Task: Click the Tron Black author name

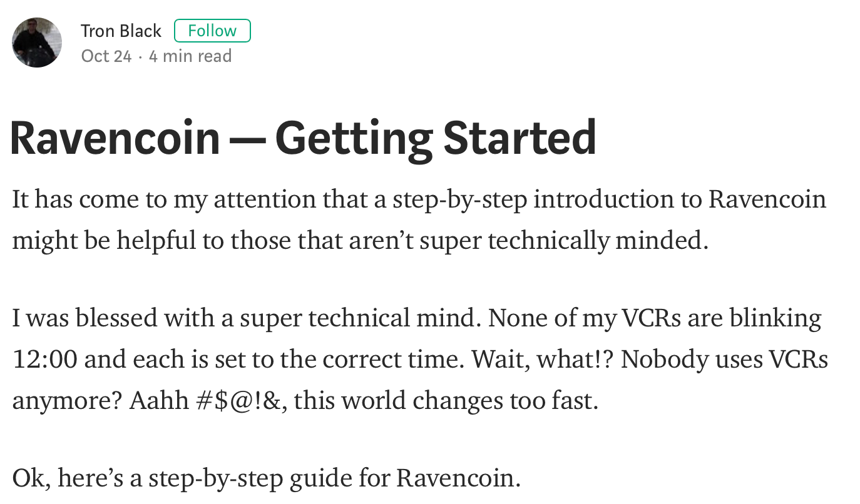Action: (x=121, y=31)
